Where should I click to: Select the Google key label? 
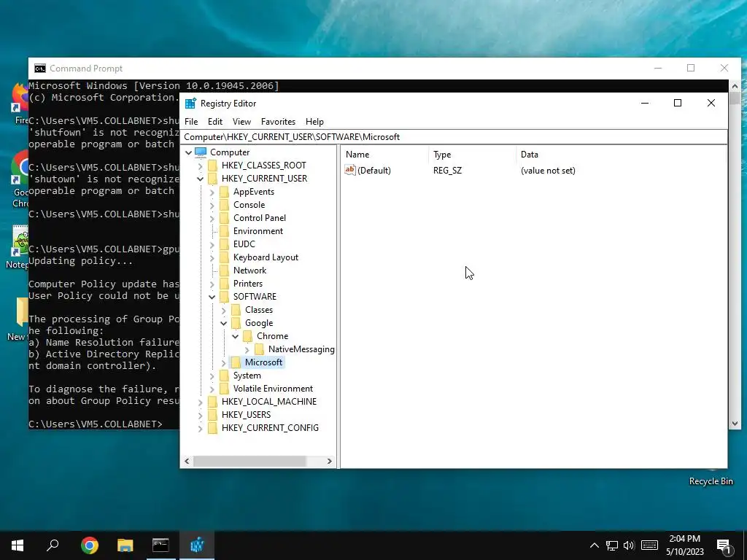[259, 323]
